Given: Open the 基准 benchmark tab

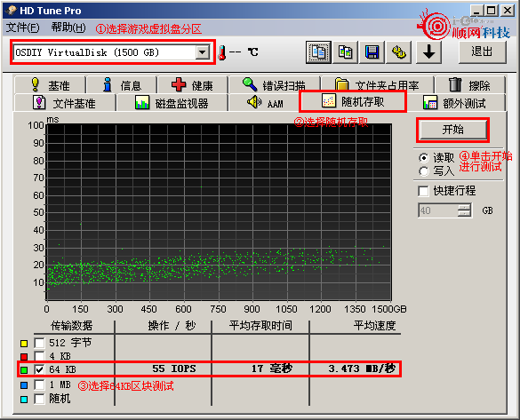Looking at the screenshot, I should pyautogui.click(x=50, y=84).
